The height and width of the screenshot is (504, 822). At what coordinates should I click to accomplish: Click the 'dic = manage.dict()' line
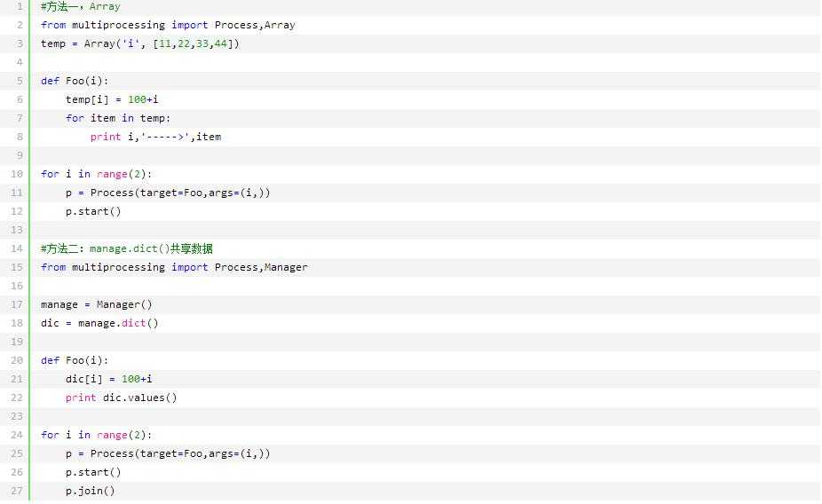99,323
